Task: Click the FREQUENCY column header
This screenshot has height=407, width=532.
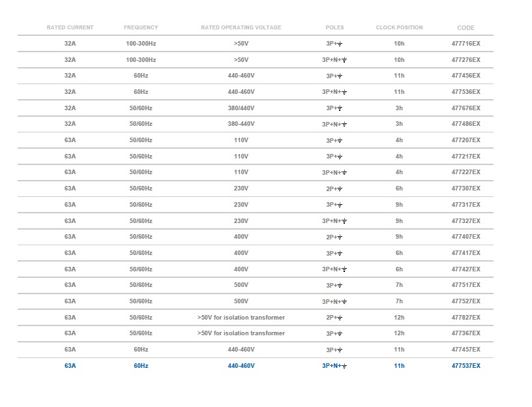Action: (141, 27)
